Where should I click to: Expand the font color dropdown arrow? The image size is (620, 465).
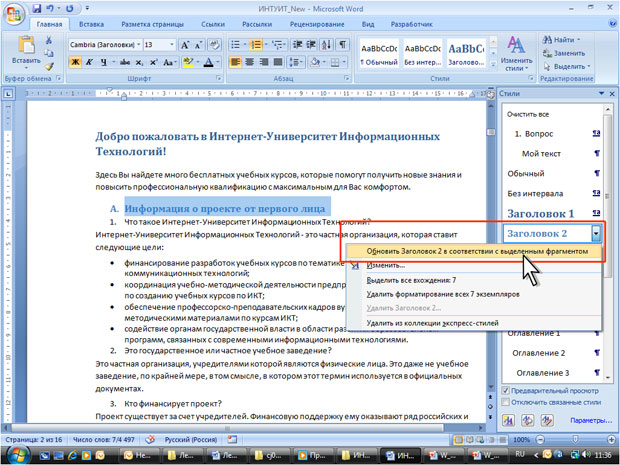pos(217,62)
